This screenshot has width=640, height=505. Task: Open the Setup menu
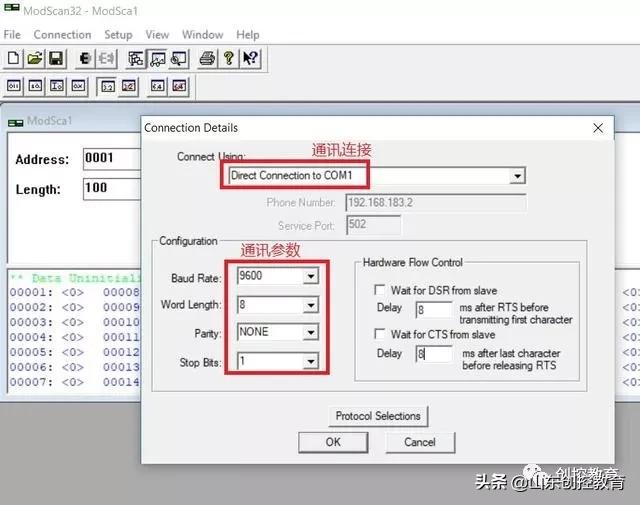(x=118, y=34)
